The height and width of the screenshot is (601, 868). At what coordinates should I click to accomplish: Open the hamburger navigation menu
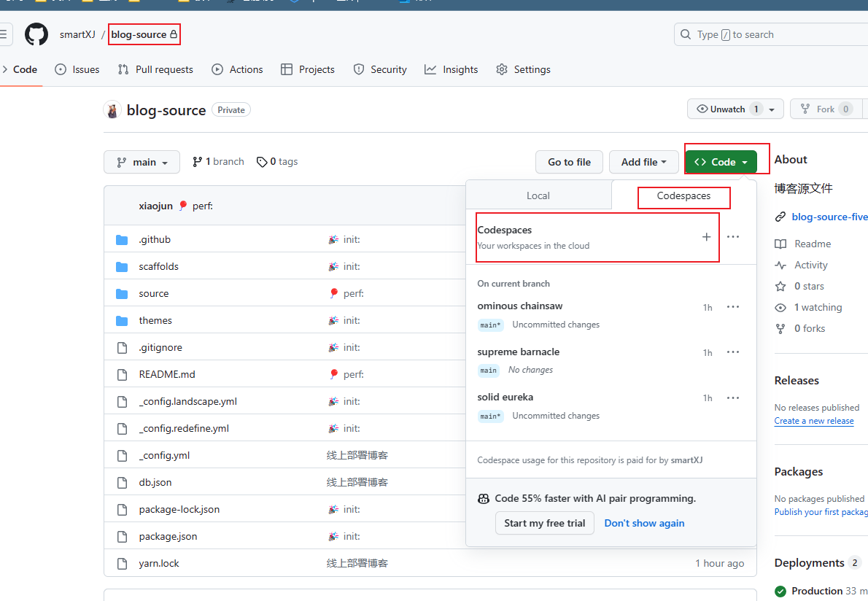point(4,34)
